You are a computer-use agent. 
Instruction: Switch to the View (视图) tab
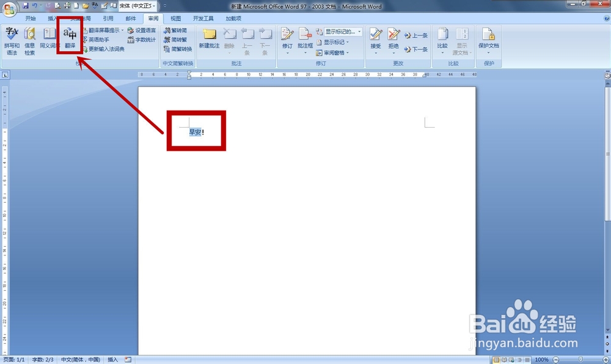tap(176, 18)
